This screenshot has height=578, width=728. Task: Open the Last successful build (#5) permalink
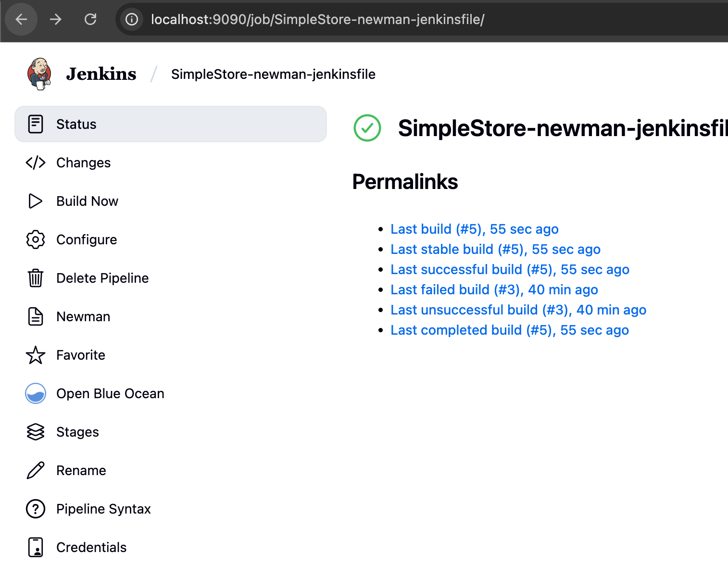tap(510, 269)
